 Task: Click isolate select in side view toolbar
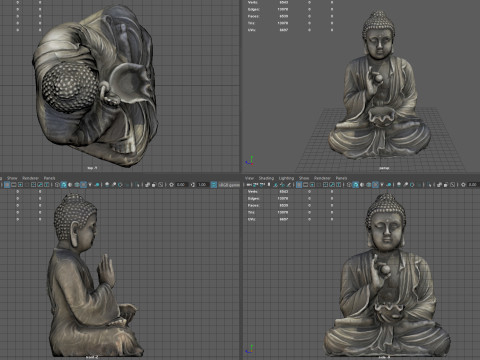tap(137, 185)
